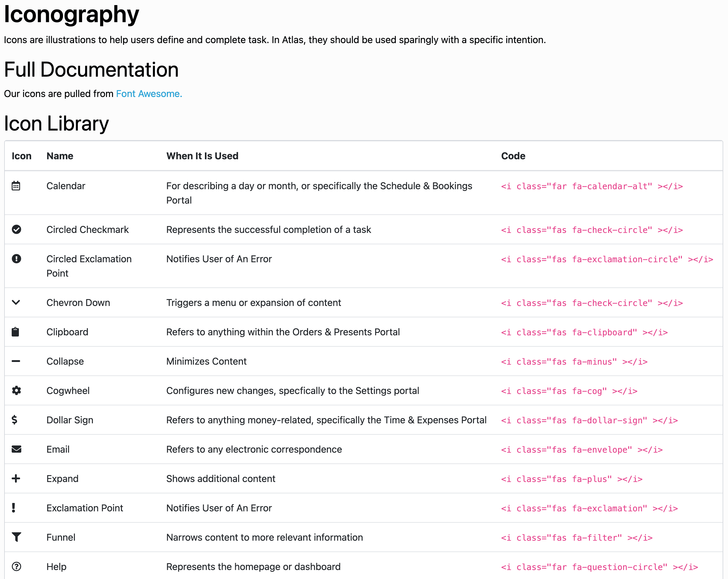Click the name 'Chevron Down'
The height and width of the screenshot is (579, 728).
(78, 303)
